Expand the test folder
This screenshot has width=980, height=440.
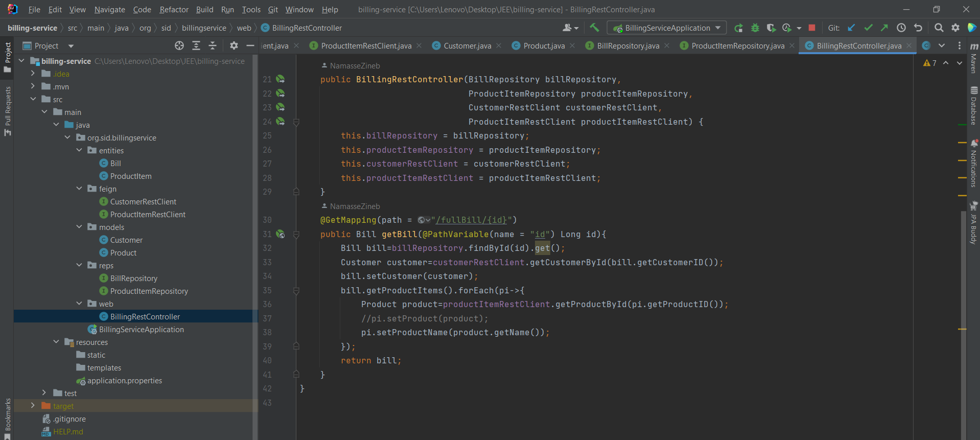click(x=44, y=393)
